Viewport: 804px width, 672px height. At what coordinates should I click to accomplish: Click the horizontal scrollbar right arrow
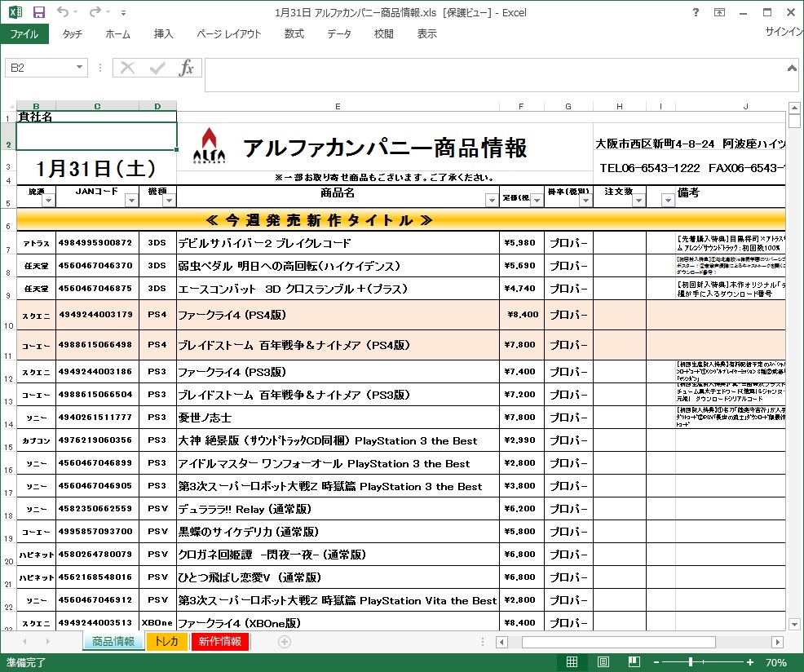click(x=777, y=642)
